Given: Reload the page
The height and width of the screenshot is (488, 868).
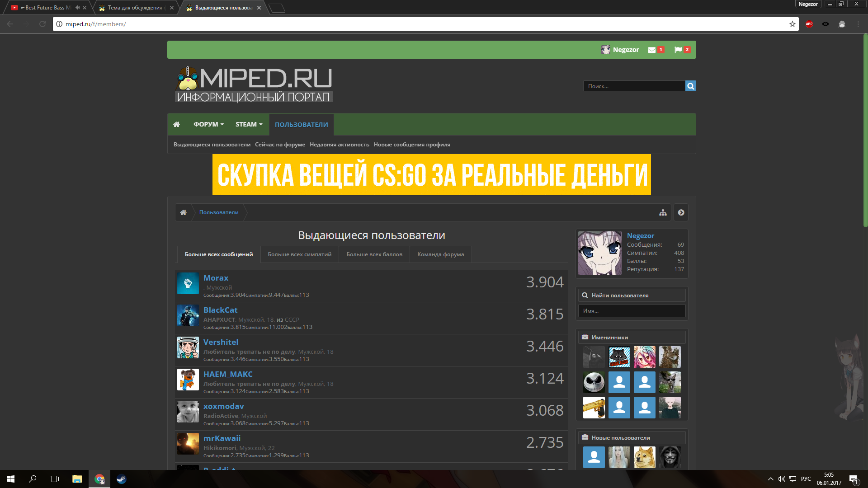Looking at the screenshot, I should pyautogui.click(x=42, y=24).
